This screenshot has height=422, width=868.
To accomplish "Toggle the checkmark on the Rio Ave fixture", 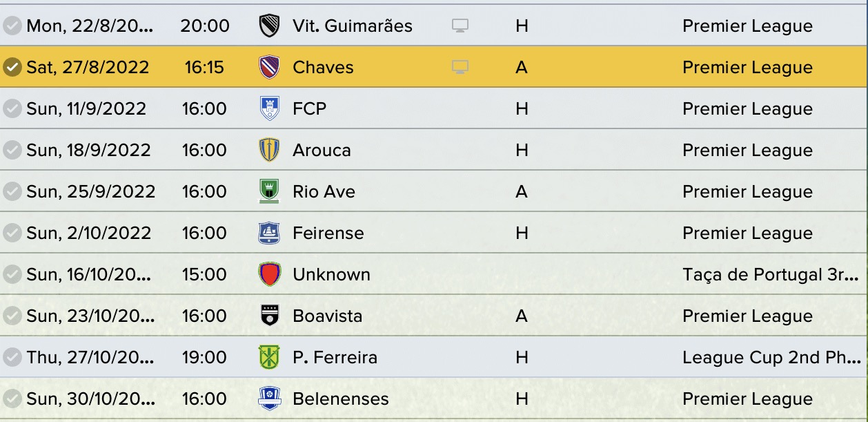I will (x=12, y=191).
